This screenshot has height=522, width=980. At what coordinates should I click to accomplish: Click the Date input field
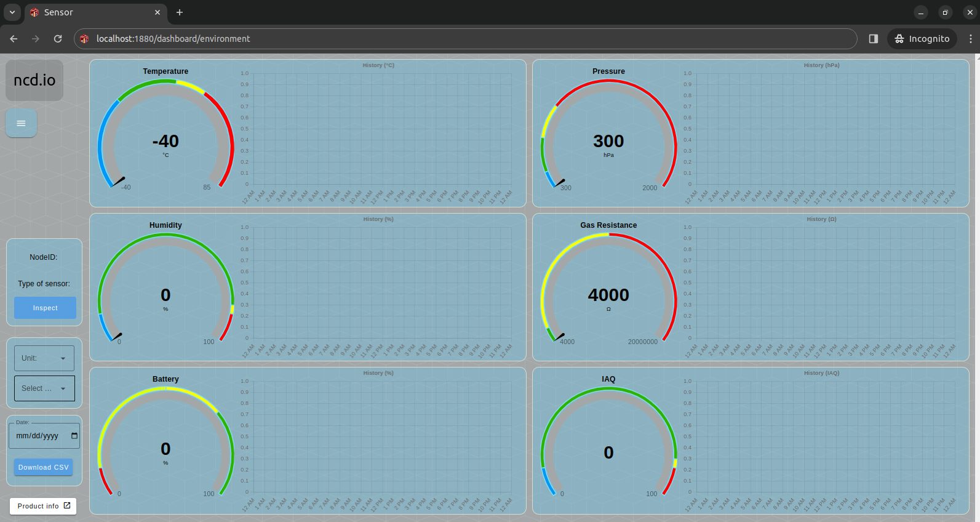point(44,436)
